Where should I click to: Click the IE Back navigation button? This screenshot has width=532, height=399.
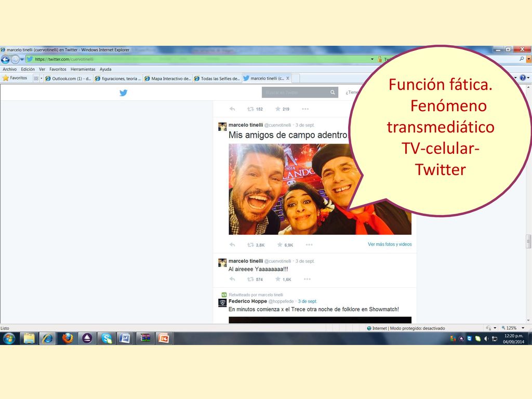coord(5,60)
